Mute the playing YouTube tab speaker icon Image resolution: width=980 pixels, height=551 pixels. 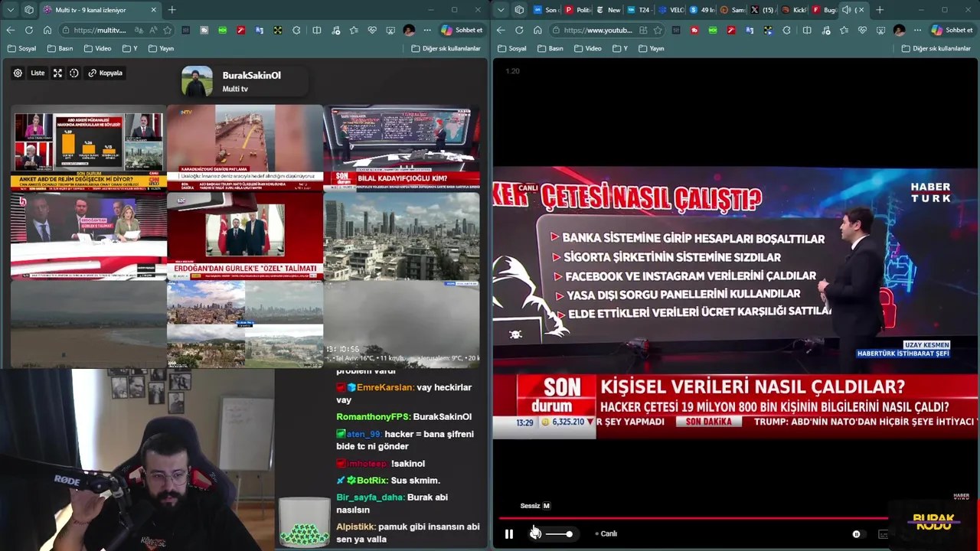tap(846, 10)
